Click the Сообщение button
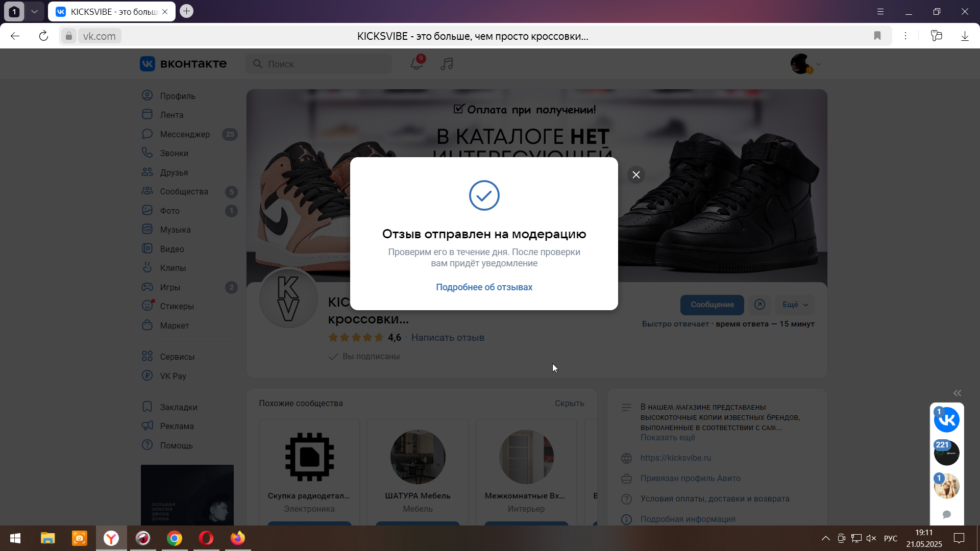The image size is (980, 551). 712,305
